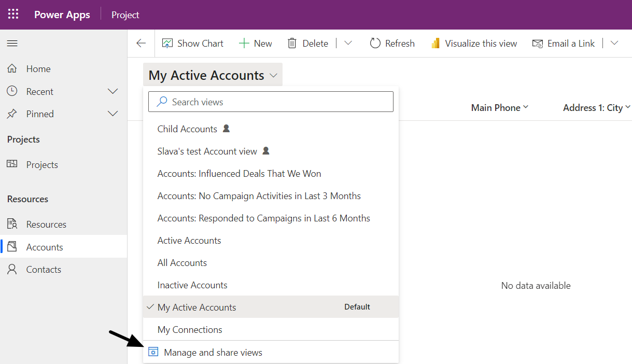Click the Delete trash icon
632x364 pixels.
pyautogui.click(x=292, y=44)
